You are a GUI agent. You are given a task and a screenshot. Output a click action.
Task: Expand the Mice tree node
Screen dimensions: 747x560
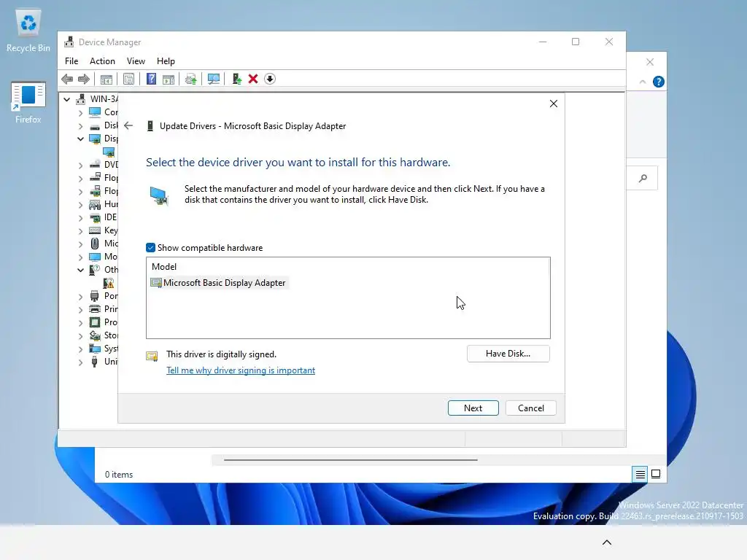80,244
